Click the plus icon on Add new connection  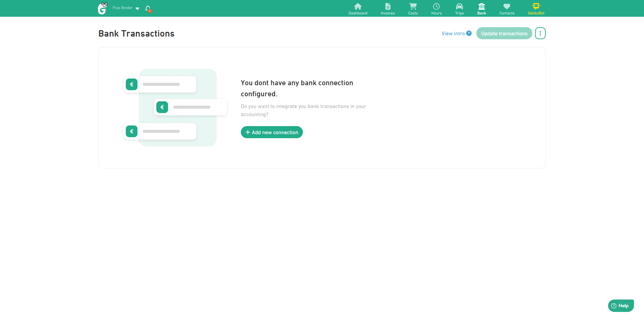point(248,132)
